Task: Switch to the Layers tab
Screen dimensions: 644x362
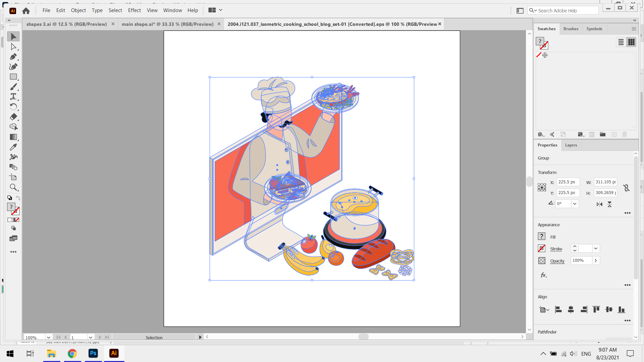Action: (x=571, y=145)
